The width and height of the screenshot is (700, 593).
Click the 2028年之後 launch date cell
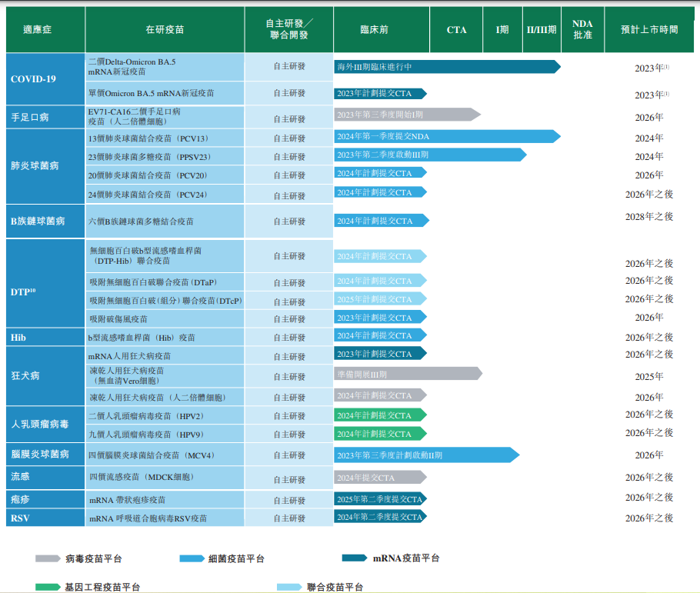pyautogui.click(x=649, y=217)
